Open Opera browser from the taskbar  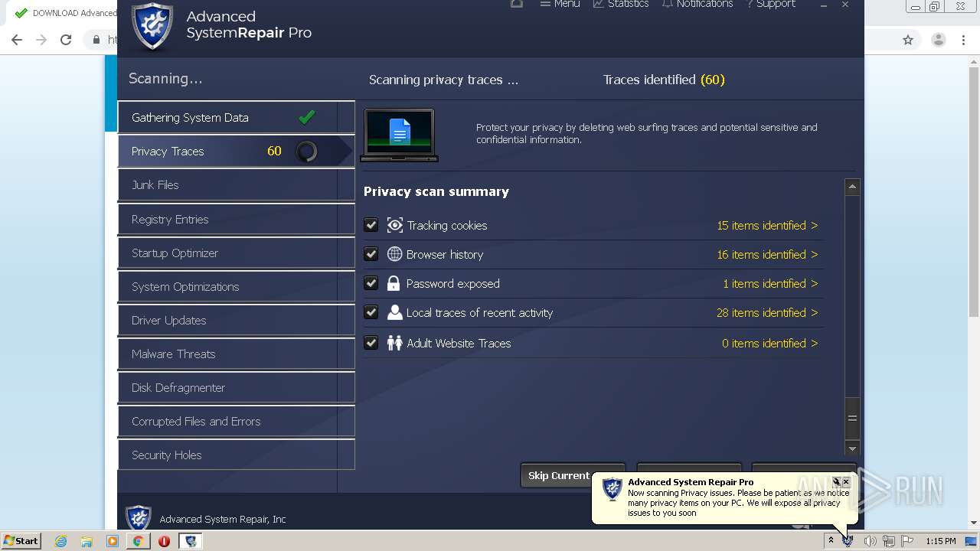tap(164, 541)
